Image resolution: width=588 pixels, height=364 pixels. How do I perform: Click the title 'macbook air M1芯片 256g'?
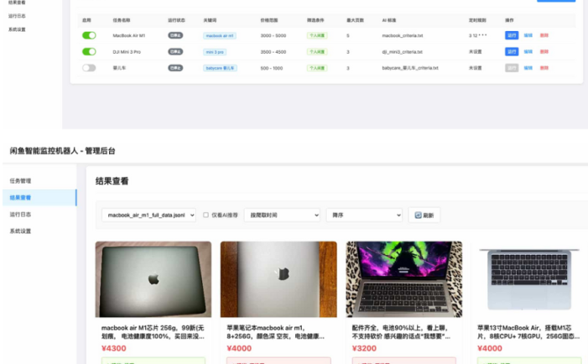click(x=153, y=332)
